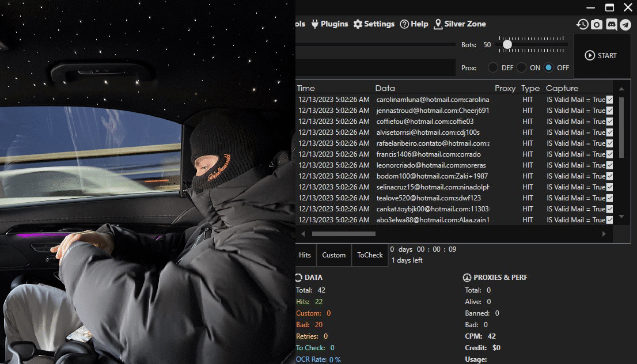Viewport: 637px width, 364px height.
Task: Click the vertical scrollbar thumb of results list
Action: click(621, 127)
